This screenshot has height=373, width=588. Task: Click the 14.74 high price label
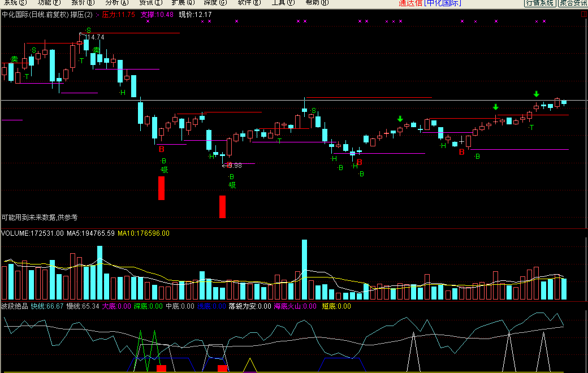tap(94, 37)
